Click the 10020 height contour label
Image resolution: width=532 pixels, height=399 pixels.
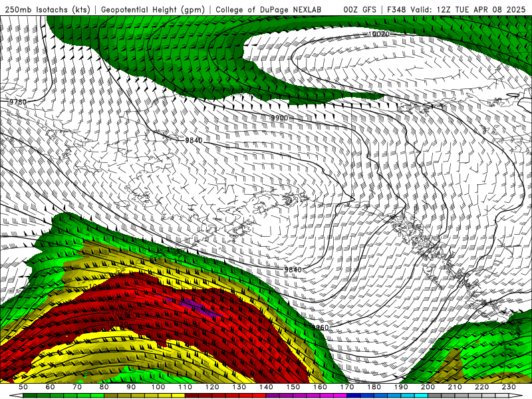point(379,34)
